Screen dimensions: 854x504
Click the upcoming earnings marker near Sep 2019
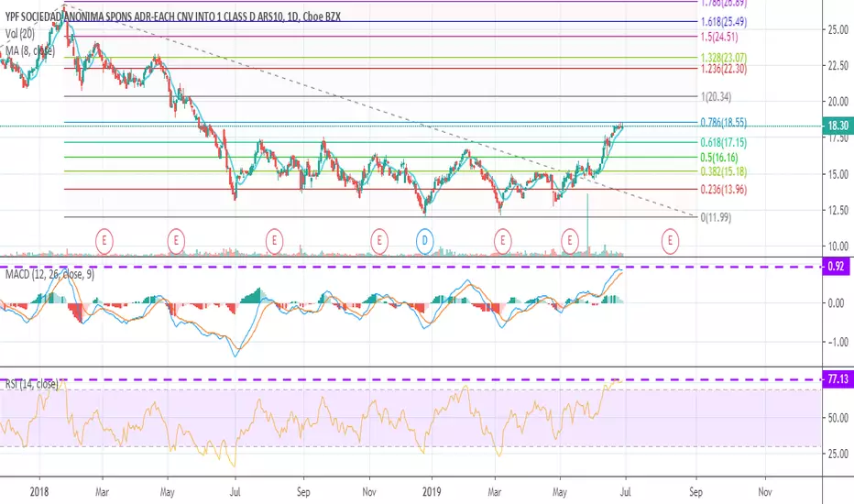pyautogui.click(x=670, y=240)
